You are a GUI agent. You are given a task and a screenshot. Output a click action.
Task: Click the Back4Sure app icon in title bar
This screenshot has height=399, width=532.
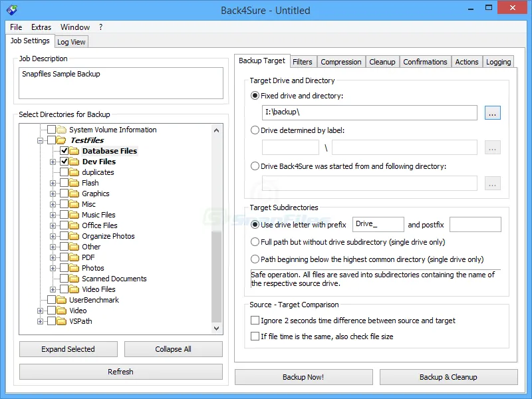(x=12, y=10)
